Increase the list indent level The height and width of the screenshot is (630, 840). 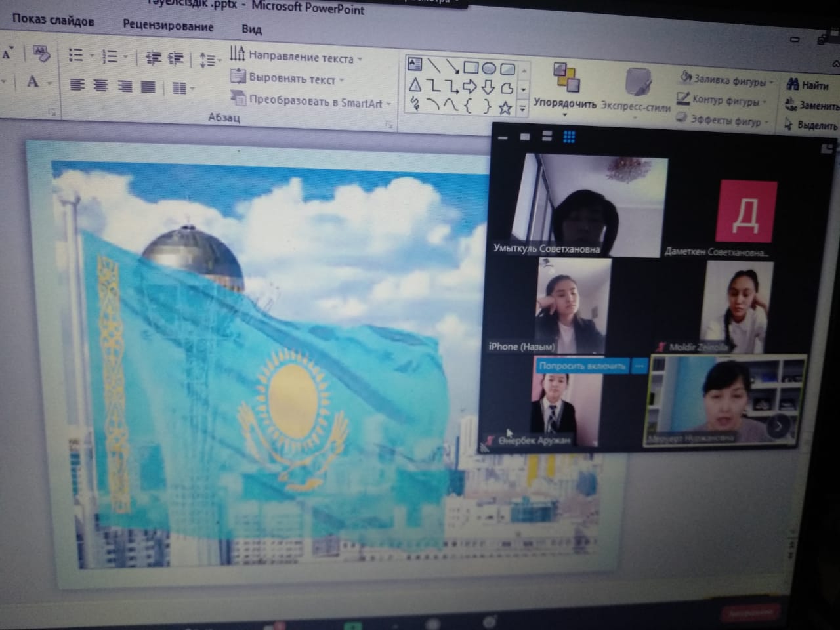pyautogui.click(x=175, y=59)
